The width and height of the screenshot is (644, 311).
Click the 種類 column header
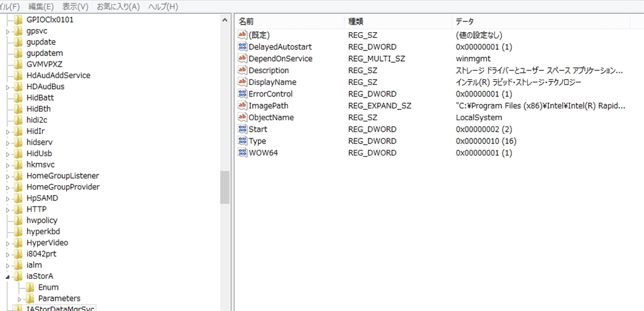[x=398, y=21]
